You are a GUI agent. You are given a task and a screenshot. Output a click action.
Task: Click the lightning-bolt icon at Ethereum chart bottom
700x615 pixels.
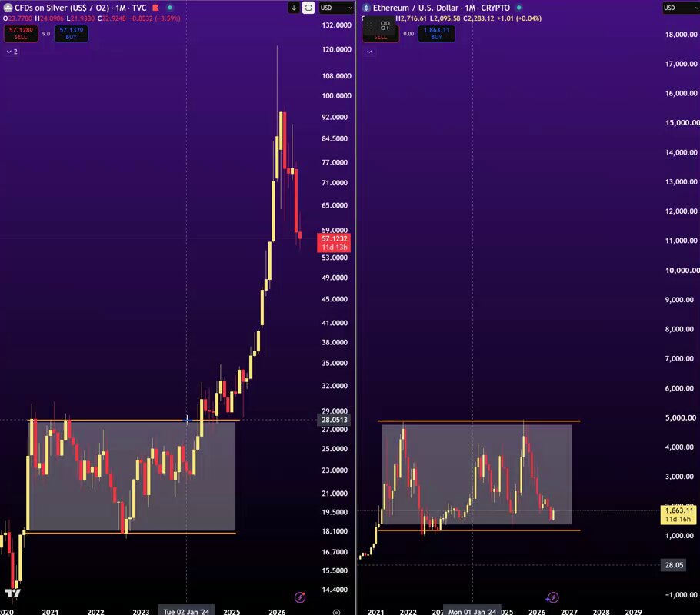click(552, 597)
